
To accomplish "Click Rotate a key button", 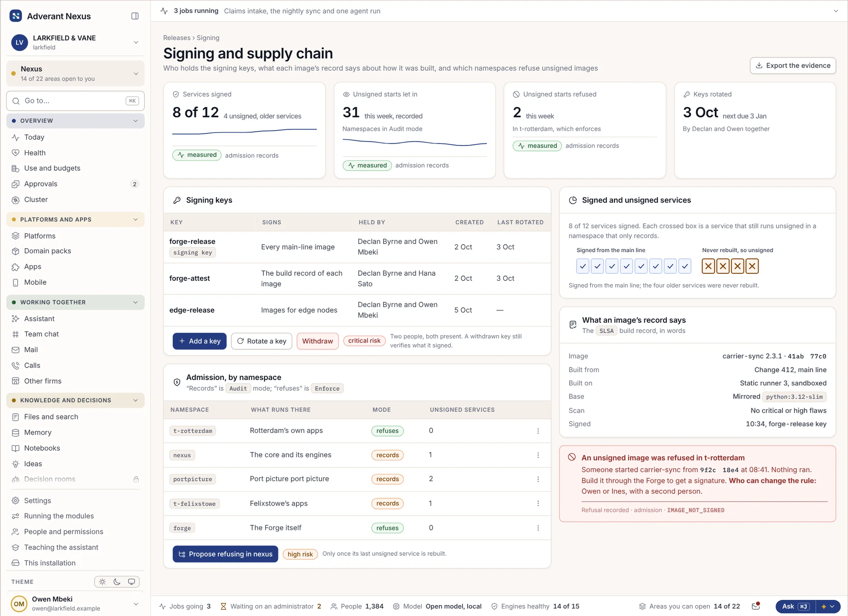I will (x=262, y=341).
